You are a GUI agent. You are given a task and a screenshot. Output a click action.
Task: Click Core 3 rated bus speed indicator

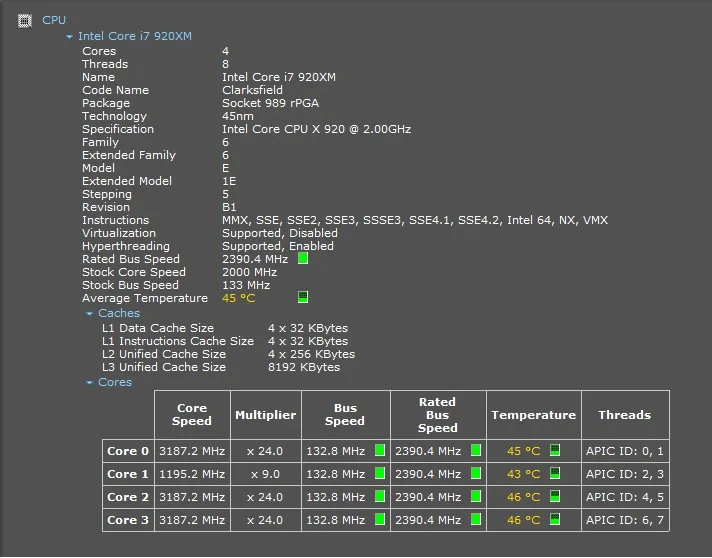point(476,519)
